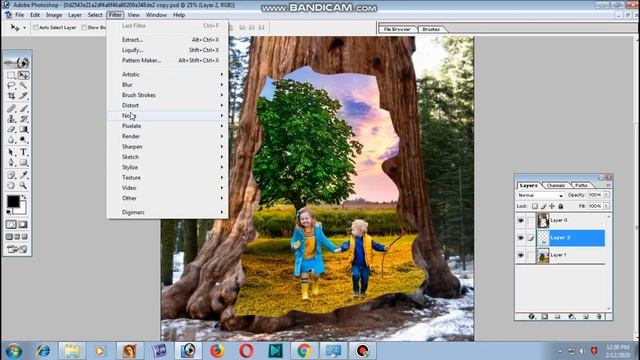Viewport: 640px width, 360px height.
Task: Toggle Lock position option
Action: tap(552, 206)
